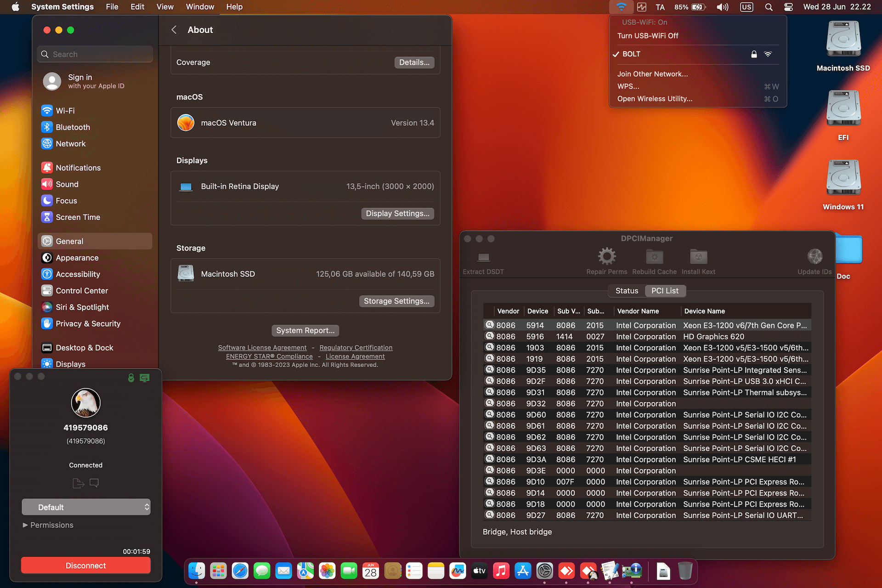Open Wi-Fi in the Settings sidebar
This screenshot has width=882, height=588.
tap(95, 111)
